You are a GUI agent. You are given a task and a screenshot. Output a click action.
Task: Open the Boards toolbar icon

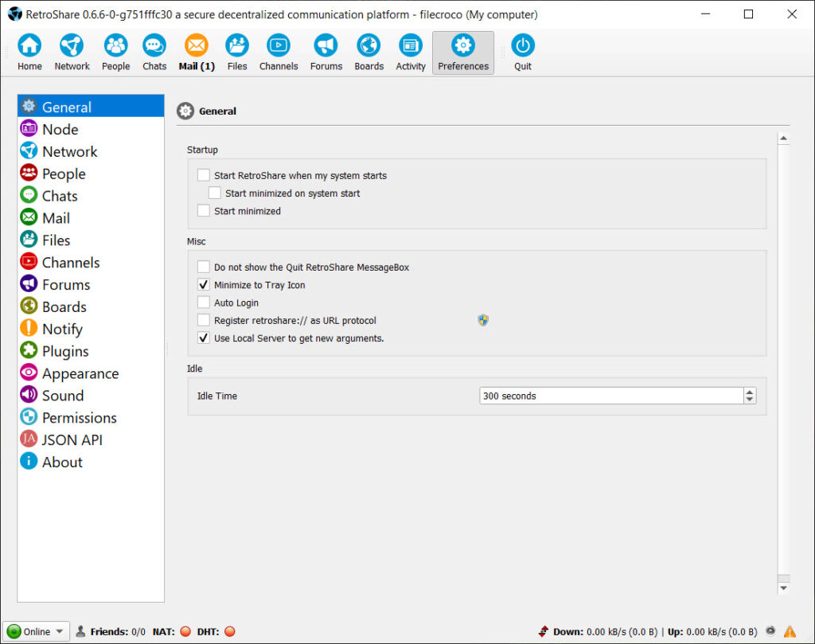point(369,53)
